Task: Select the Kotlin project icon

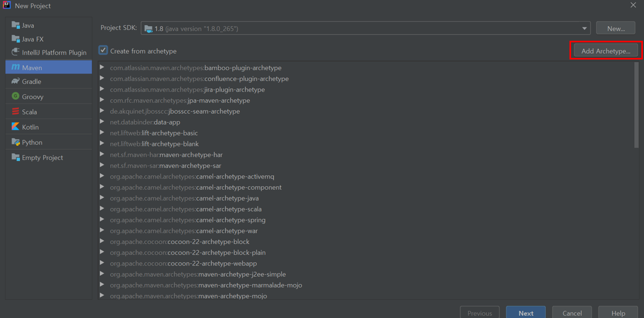Action: pyautogui.click(x=16, y=127)
